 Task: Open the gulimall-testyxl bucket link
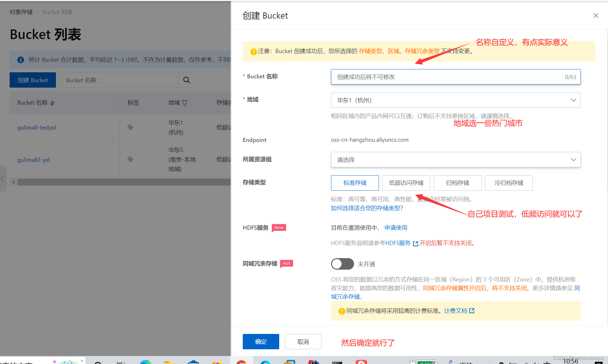pyautogui.click(x=36, y=128)
